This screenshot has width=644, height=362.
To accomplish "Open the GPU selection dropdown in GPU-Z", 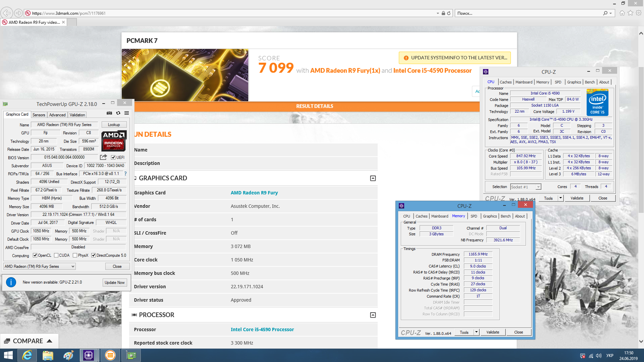I will tap(40, 266).
